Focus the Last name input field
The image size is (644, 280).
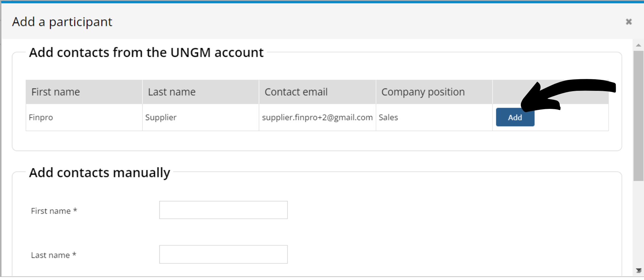(223, 254)
